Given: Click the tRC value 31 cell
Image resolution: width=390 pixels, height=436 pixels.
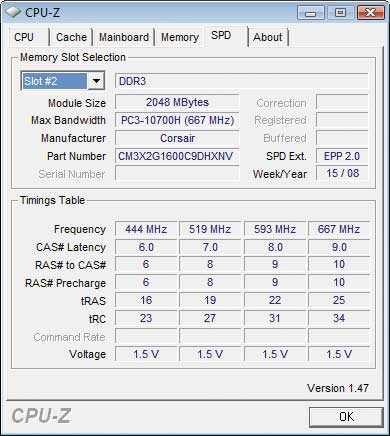Looking at the screenshot, I should [x=275, y=318].
